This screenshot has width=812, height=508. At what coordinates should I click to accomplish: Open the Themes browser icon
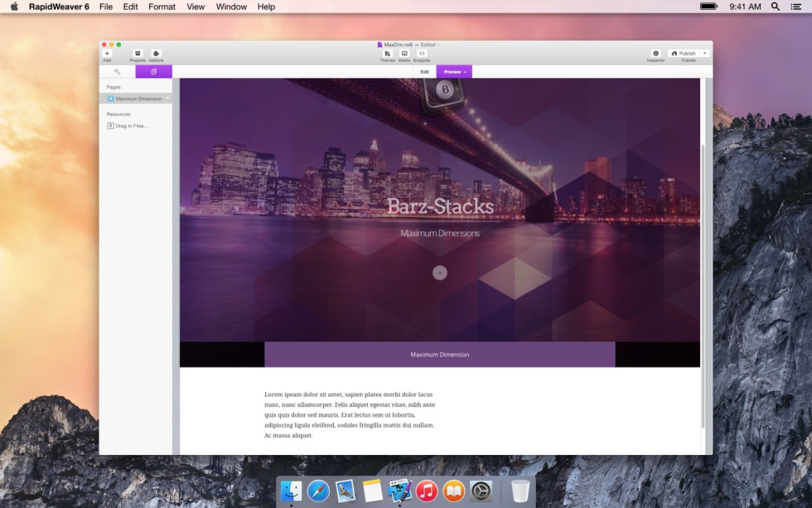388,53
